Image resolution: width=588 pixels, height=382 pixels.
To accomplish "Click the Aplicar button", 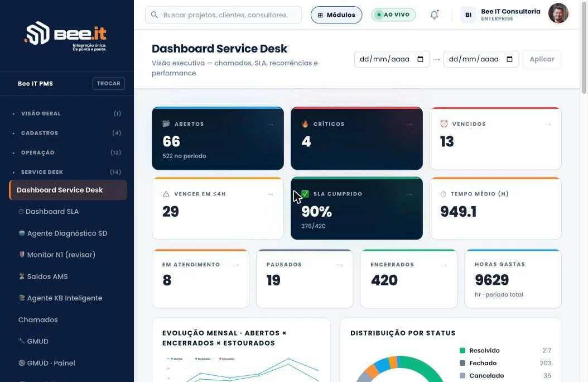I will 542,59.
